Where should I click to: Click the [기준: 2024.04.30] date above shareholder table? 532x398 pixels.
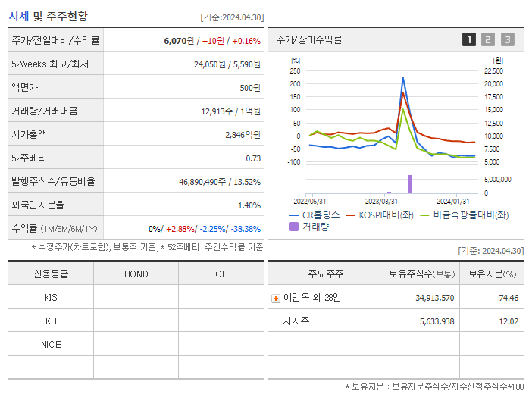click(491, 251)
